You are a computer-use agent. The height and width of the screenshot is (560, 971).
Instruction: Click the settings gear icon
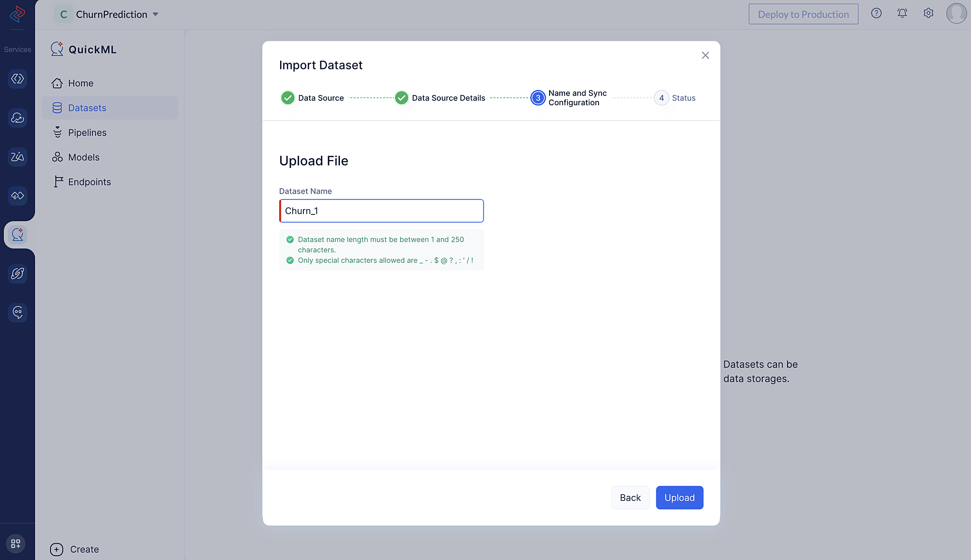pyautogui.click(x=928, y=13)
